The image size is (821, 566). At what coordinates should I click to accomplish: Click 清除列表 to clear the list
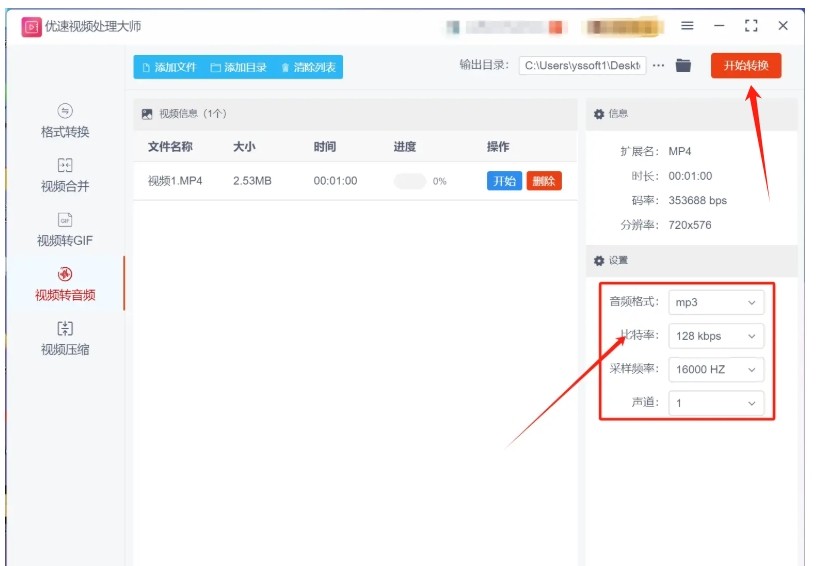point(308,67)
